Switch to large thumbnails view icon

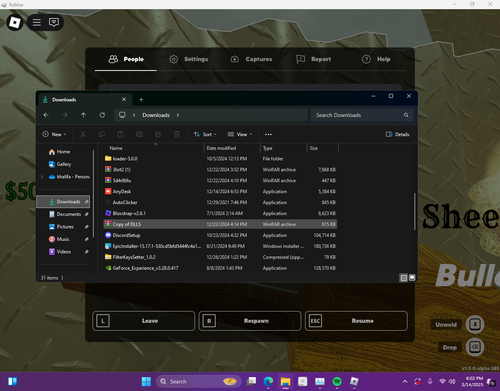click(412, 278)
